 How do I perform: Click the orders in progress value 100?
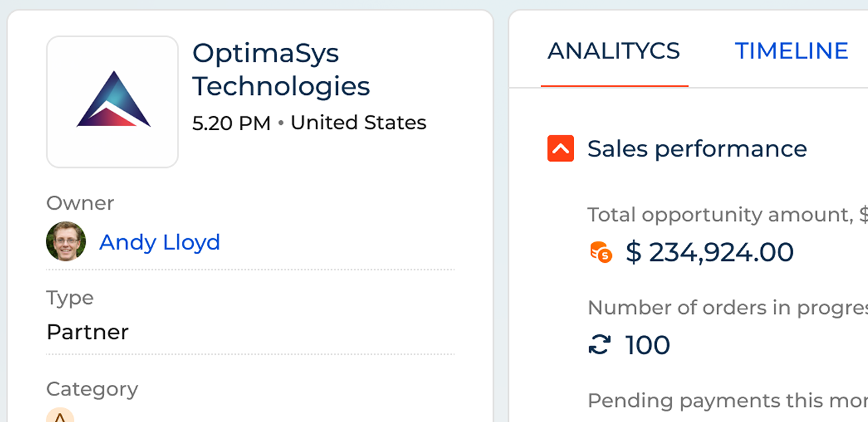[647, 344]
